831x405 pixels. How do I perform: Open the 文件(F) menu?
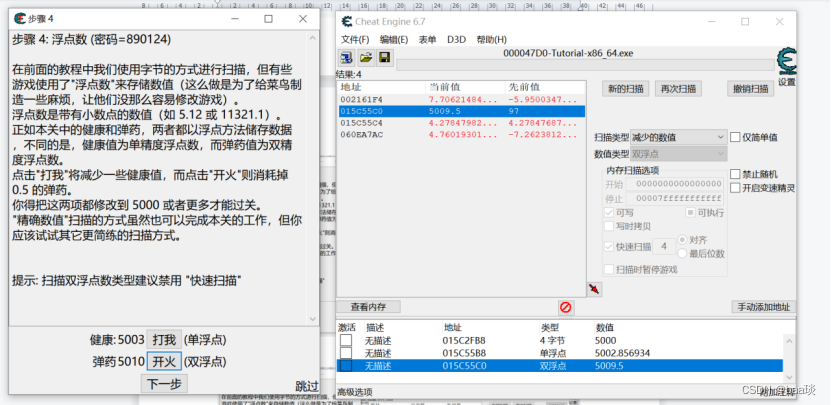click(355, 40)
